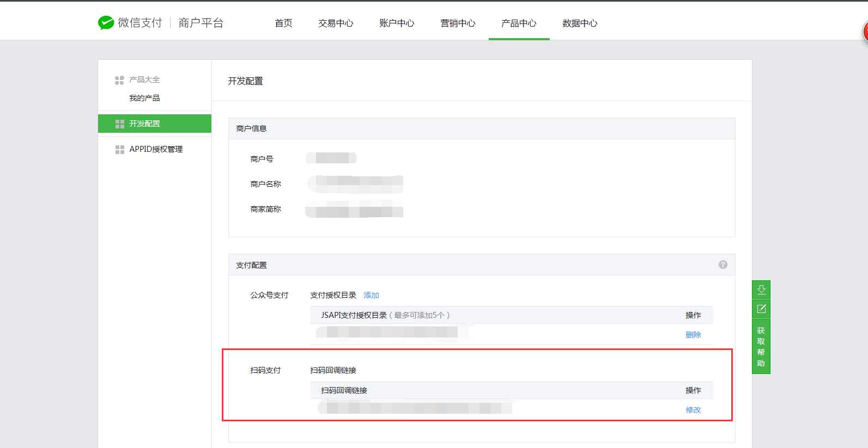Screen dimensions: 868x448
Task: Click the 商户平台 header text
Action: (201, 22)
